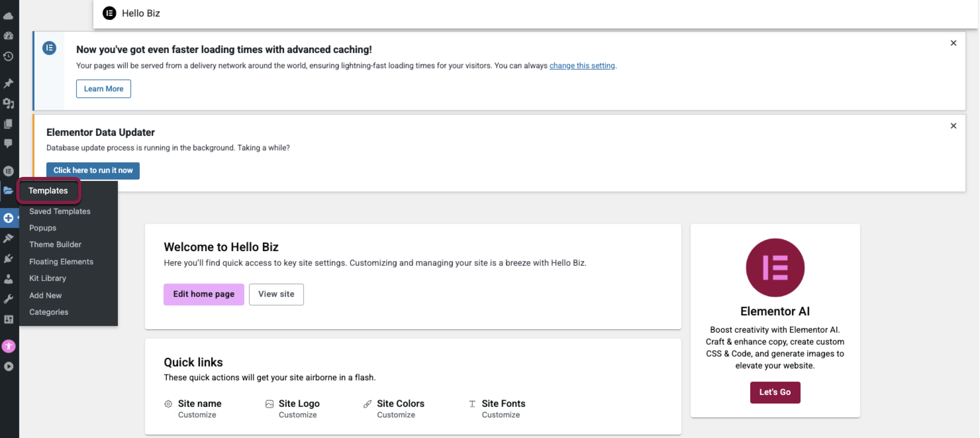Click the Templates folder icon in sidebar
The width and height of the screenshot is (980, 438).
pyautogui.click(x=8, y=191)
